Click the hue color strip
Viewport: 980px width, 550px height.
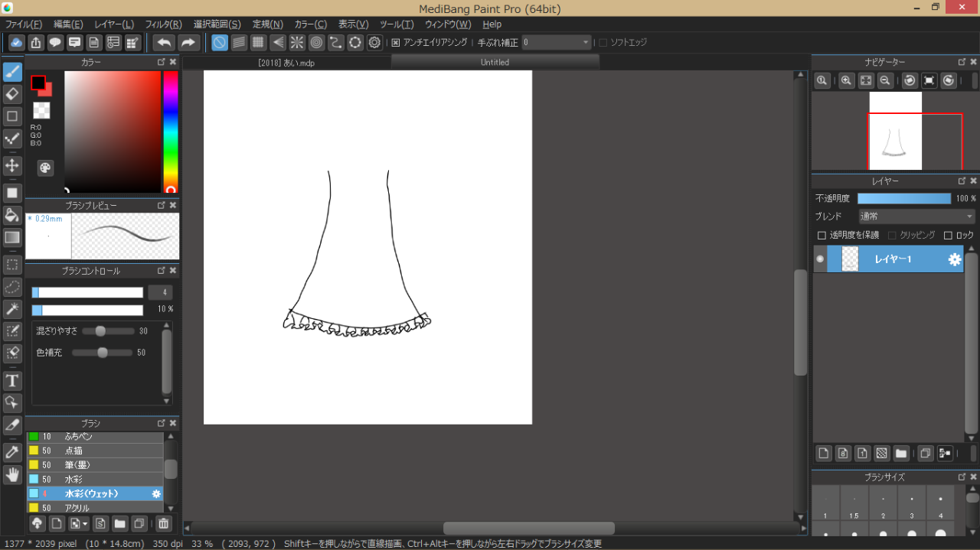[x=170, y=130]
